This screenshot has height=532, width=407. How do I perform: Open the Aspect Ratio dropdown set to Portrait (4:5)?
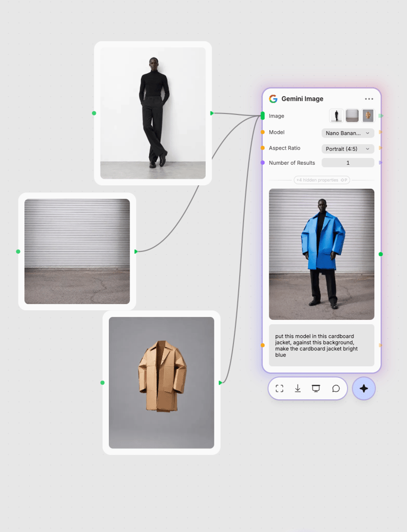[348, 149]
